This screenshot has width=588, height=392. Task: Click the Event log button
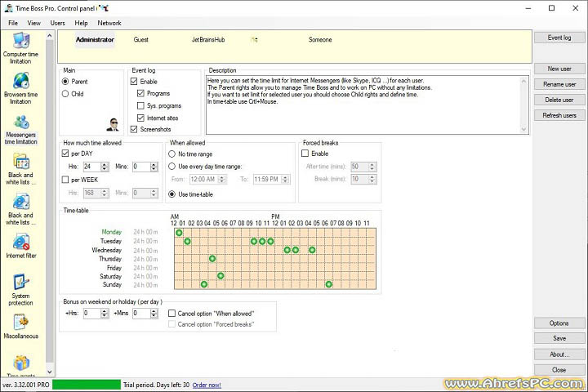point(559,38)
